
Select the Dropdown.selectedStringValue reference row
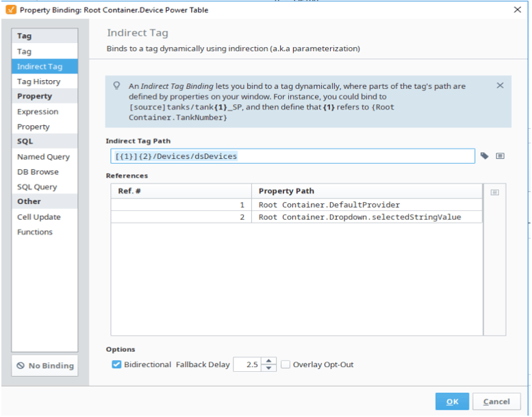click(296, 217)
